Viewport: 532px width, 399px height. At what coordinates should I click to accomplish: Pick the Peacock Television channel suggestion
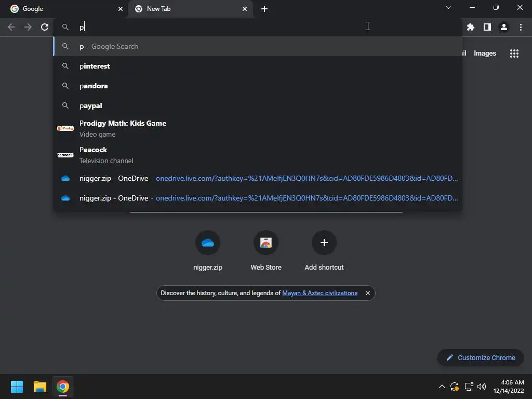258,155
